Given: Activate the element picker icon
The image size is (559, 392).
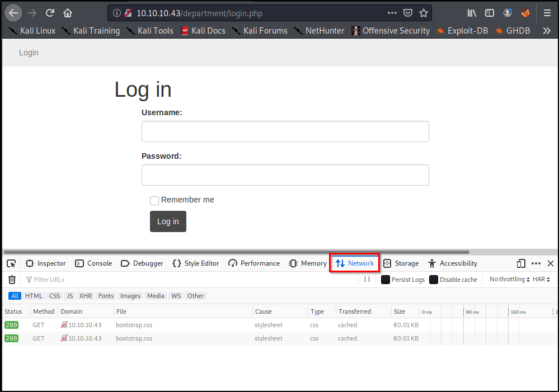Looking at the screenshot, I should (11, 263).
